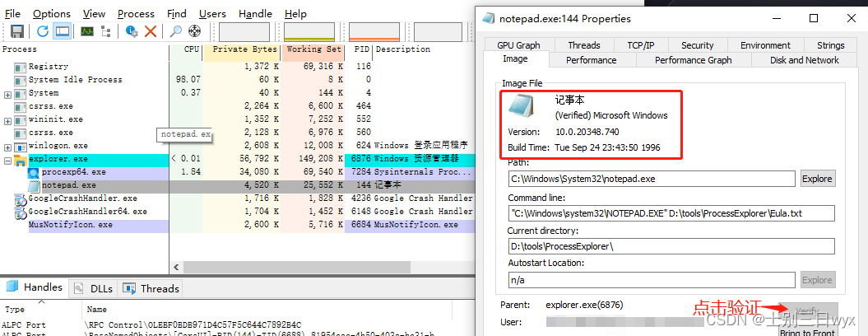Switch to the Environment tab
868x336 pixels.
coord(766,45)
